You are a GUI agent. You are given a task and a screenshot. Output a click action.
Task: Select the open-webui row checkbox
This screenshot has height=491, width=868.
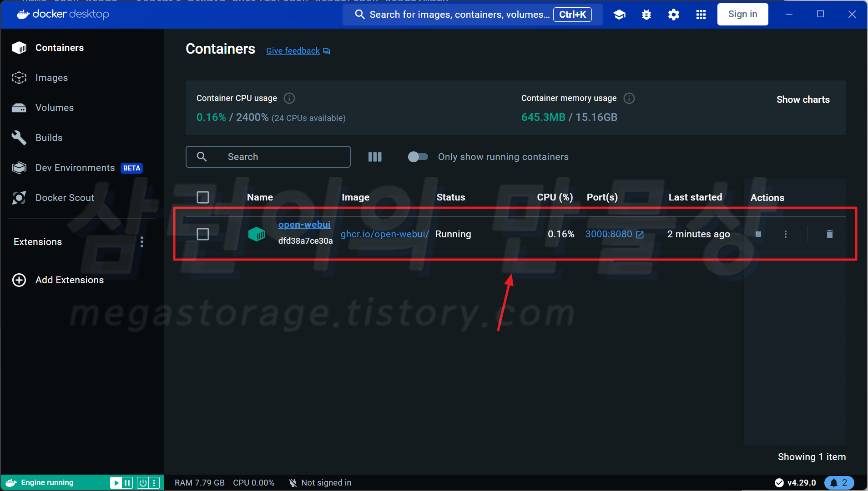(203, 234)
